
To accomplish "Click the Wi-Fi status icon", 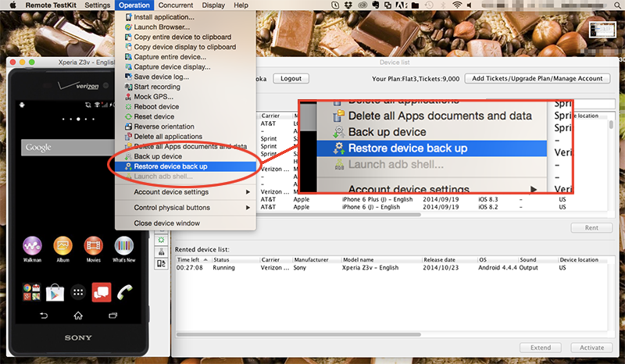I will [457, 5].
